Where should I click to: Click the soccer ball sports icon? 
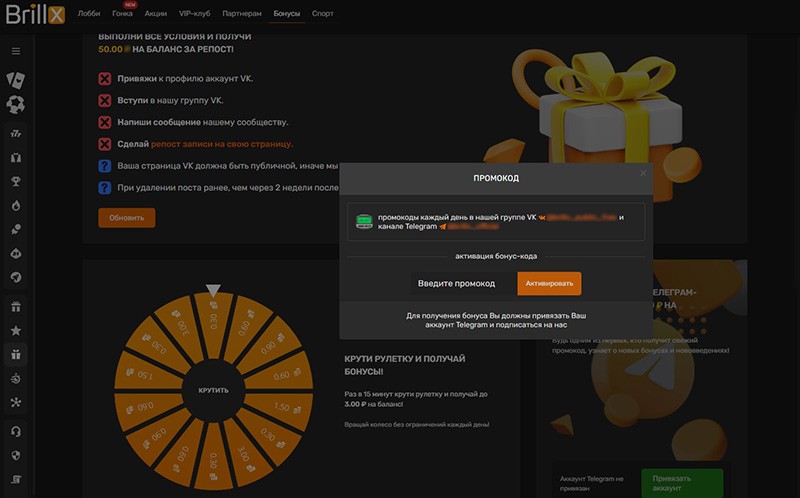coord(15,104)
